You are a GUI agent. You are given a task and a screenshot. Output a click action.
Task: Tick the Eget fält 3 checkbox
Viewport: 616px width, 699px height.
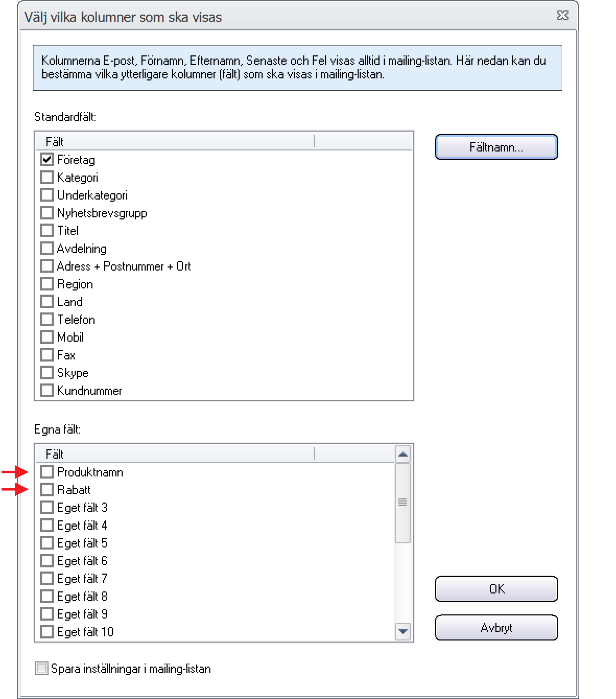[47, 507]
